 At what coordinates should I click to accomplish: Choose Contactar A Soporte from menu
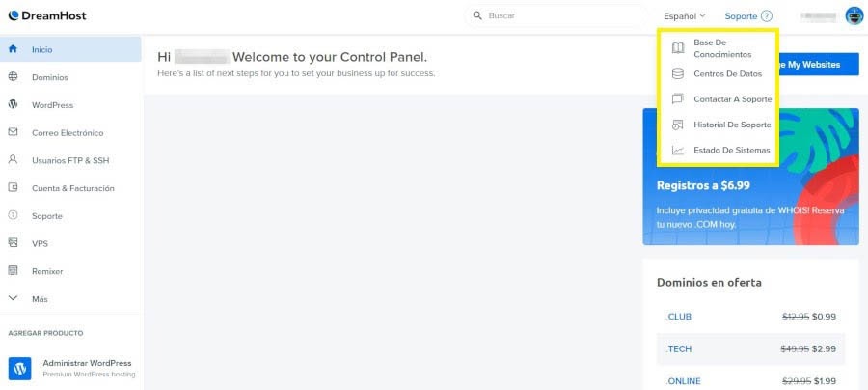coord(732,99)
